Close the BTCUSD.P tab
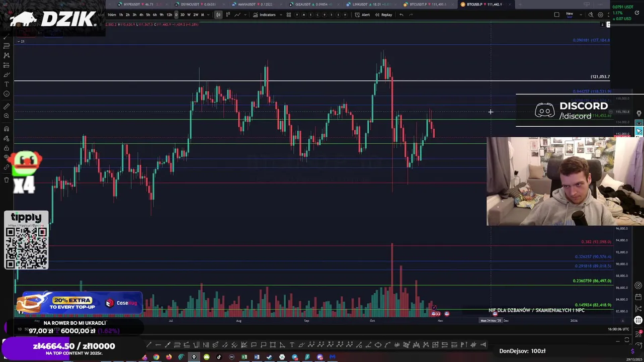 pos(510,5)
